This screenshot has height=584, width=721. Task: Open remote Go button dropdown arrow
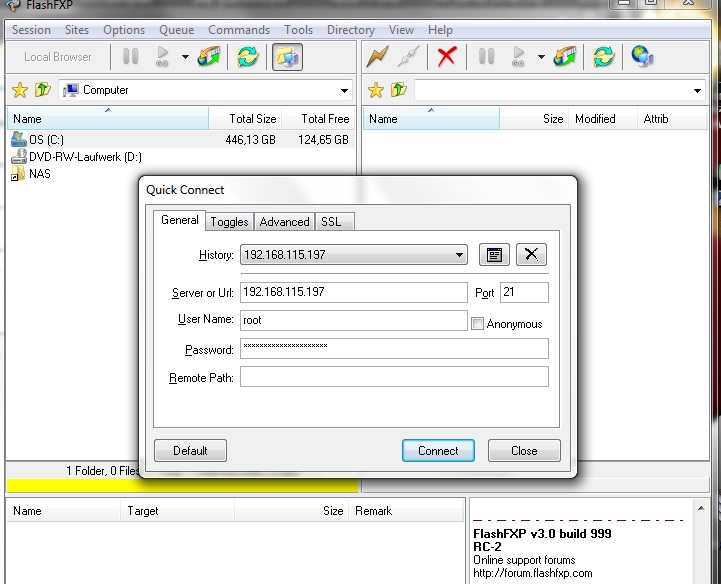coord(541,57)
